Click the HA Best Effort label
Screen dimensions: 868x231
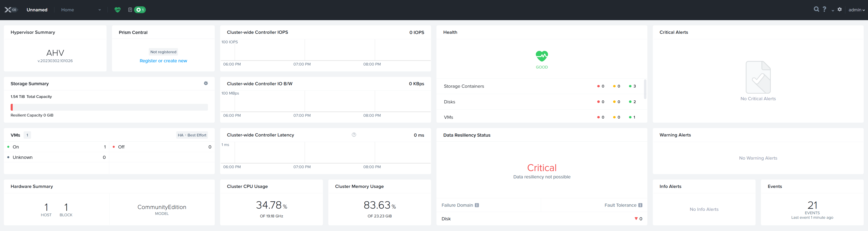(192, 135)
